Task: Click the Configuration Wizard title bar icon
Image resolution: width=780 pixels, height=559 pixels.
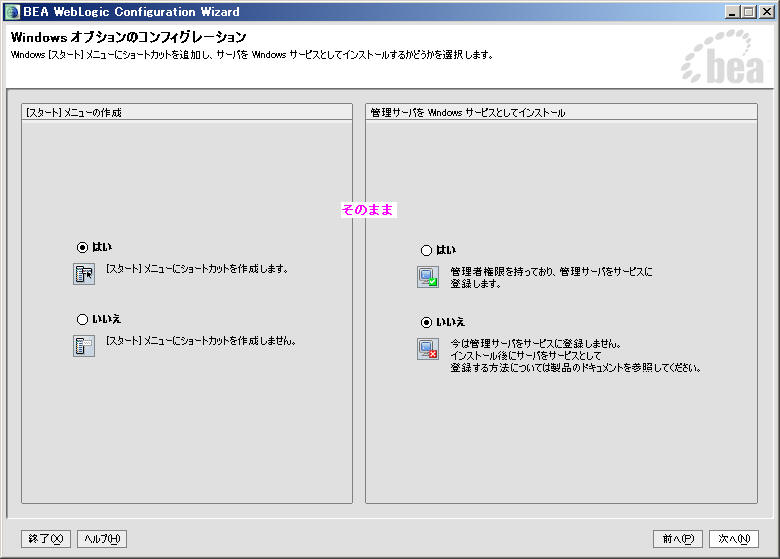Action: click(12, 12)
